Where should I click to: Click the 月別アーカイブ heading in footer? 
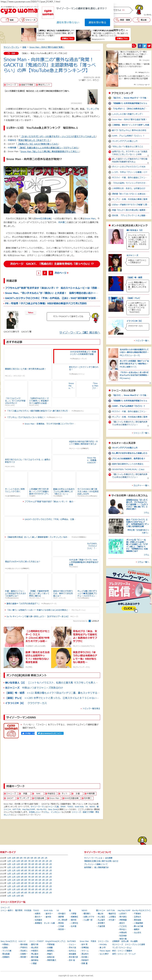(8, 852)
